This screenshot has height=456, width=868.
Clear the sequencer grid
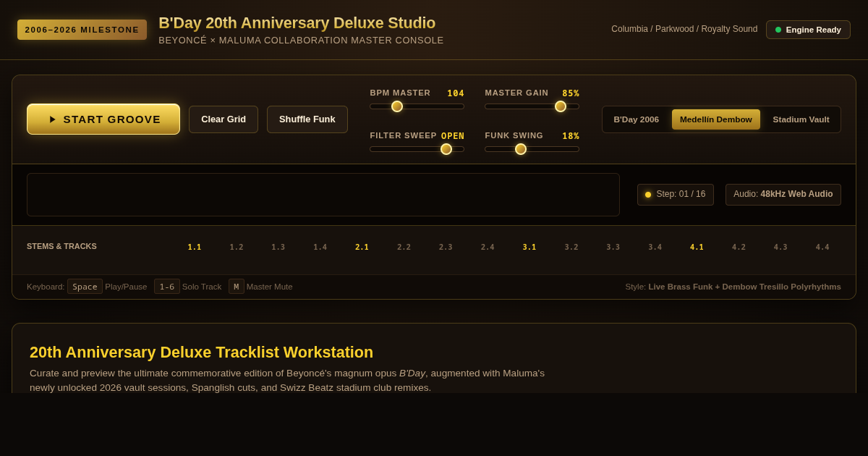point(224,119)
